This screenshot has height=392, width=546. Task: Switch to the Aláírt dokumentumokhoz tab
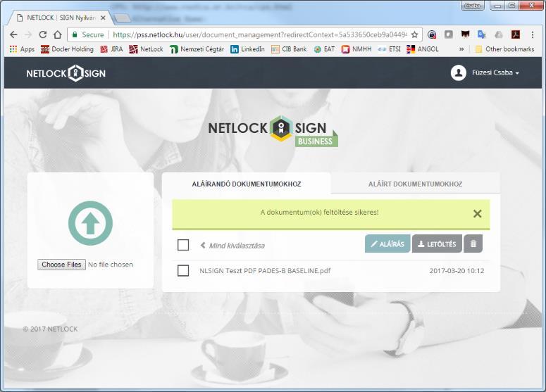(x=416, y=184)
